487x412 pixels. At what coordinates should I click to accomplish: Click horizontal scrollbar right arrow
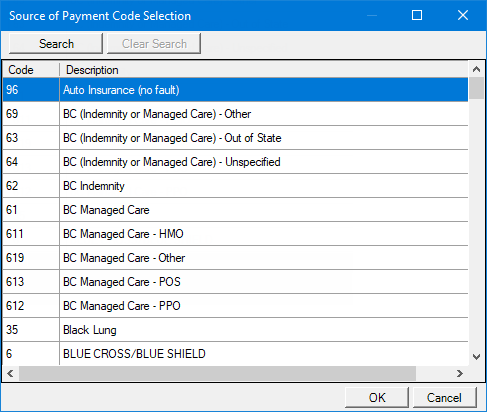[460, 373]
